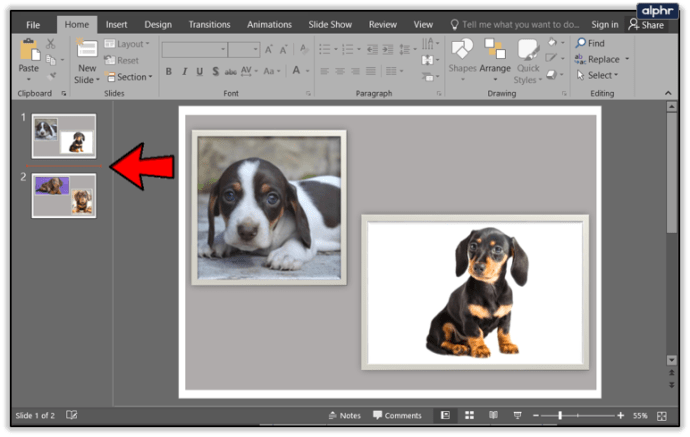Open the Transitions tab
The width and height of the screenshot is (690, 437).
pyautogui.click(x=209, y=24)
